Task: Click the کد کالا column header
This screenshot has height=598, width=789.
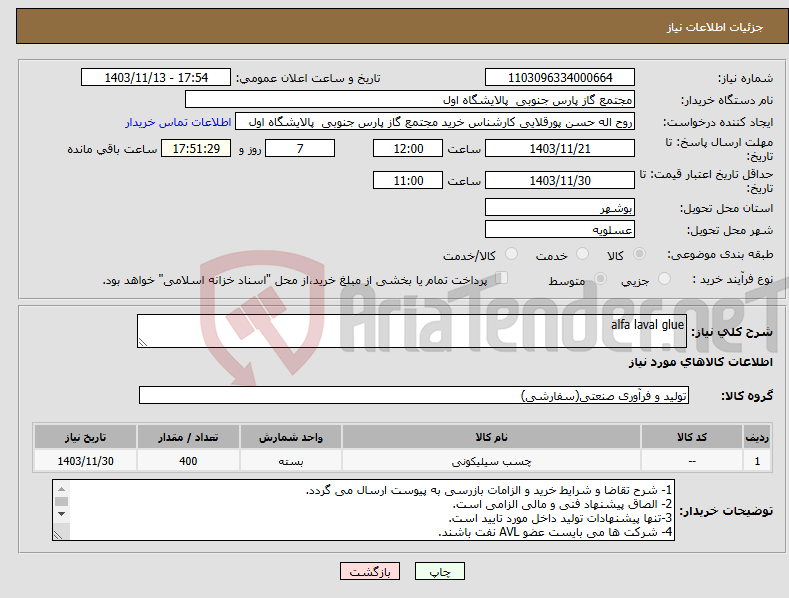Action: [692, 437]
